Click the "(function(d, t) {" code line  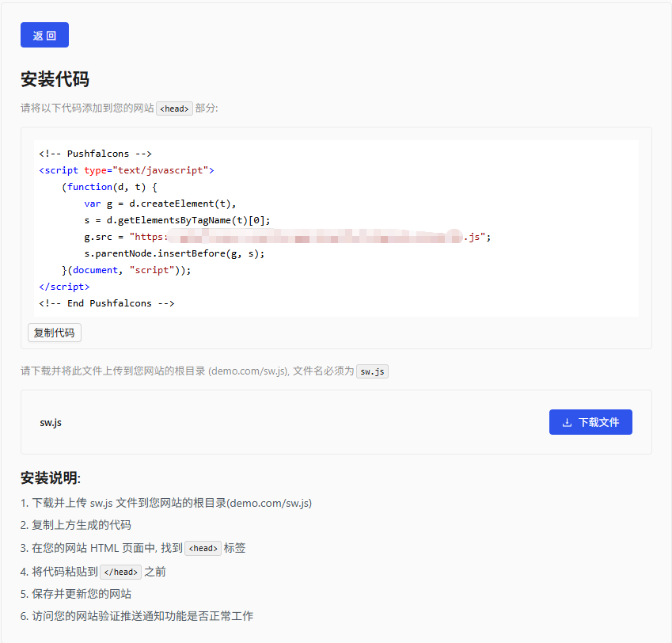click(x=109, y=187)
